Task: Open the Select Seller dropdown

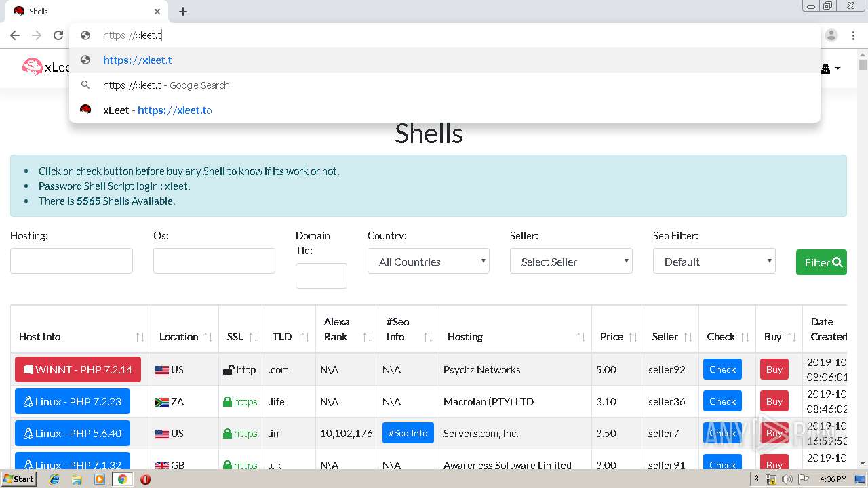Action: click(x=571, y=261)
